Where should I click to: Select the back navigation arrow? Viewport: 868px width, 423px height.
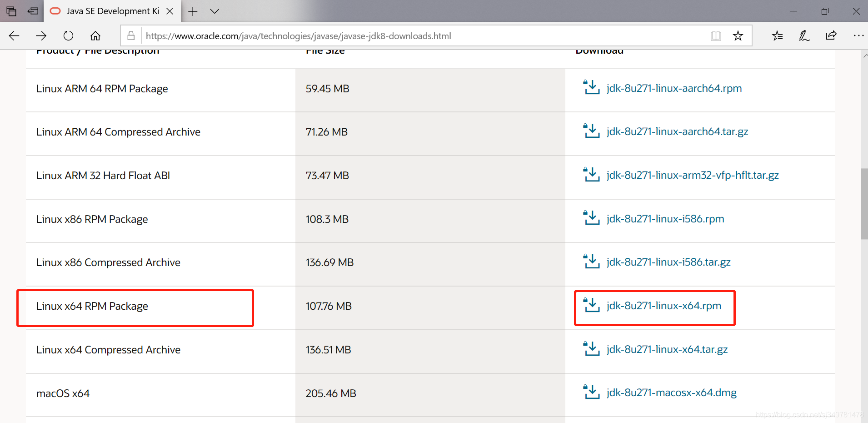pos(14,35)
